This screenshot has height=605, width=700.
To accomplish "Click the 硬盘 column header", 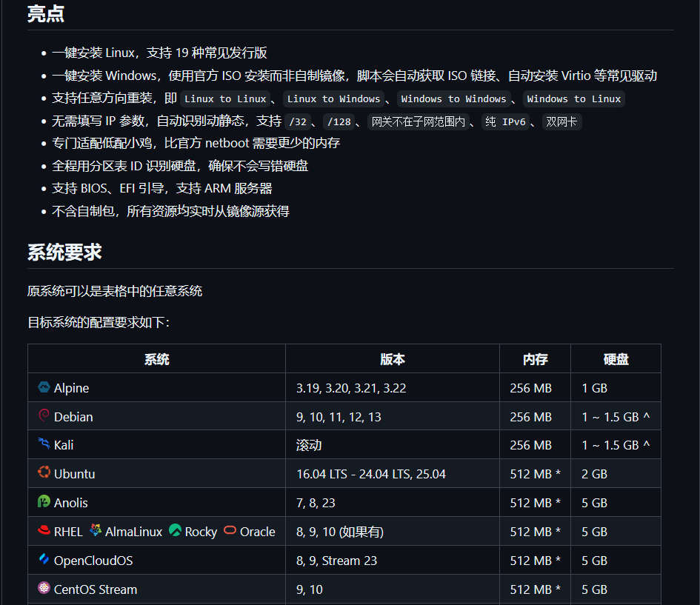I will tap(616, 359).
